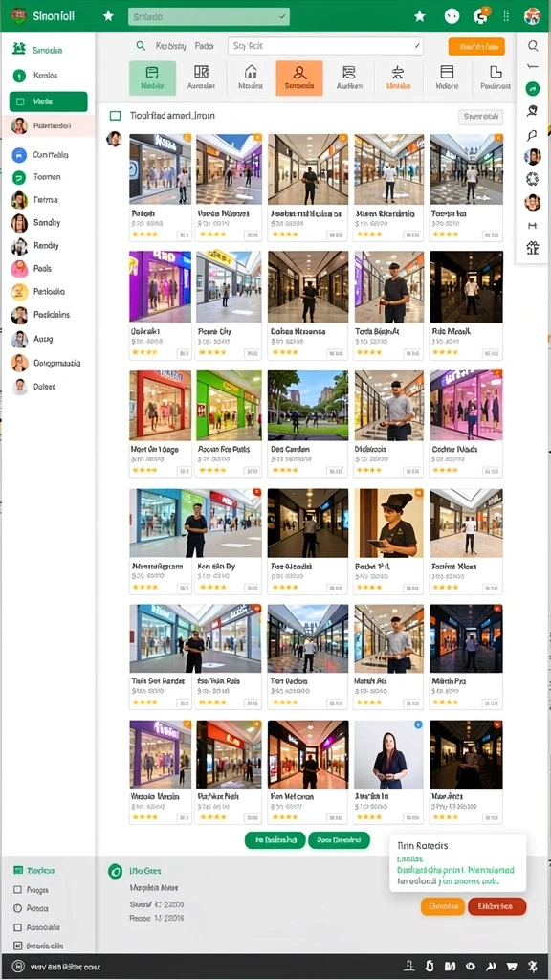This screenshot has width=551, height=980.
Task: Open the last toolbar tab with the page icon
Action: click(496, 78)
